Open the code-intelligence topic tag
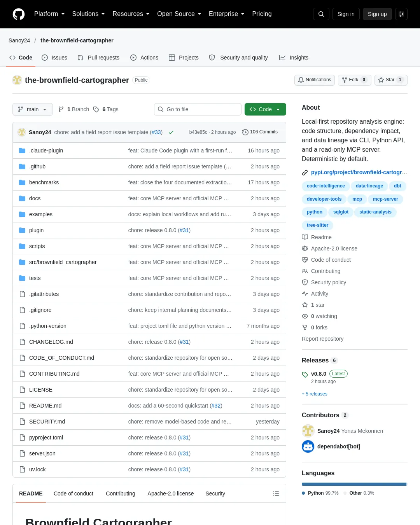Viewport: 420px width, 525px height. click(326, 186)
